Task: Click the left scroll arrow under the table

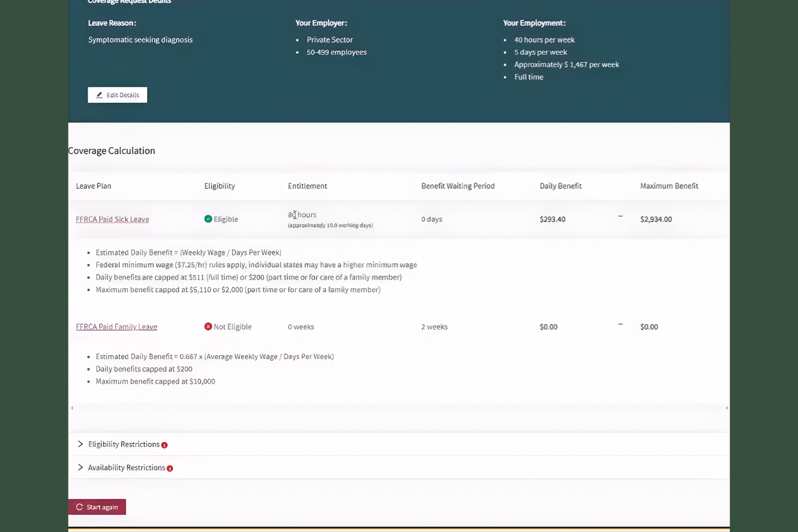Action: tap(72, 408)
